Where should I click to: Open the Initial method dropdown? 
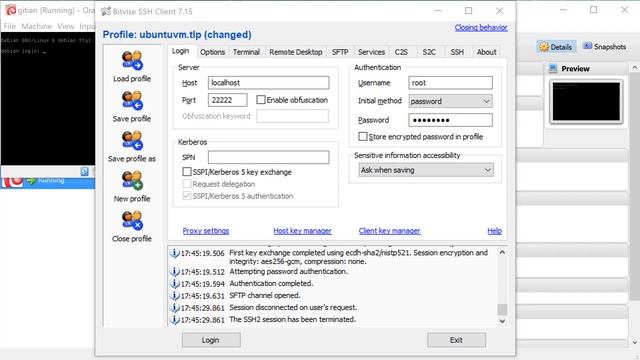tap(450, 101)
